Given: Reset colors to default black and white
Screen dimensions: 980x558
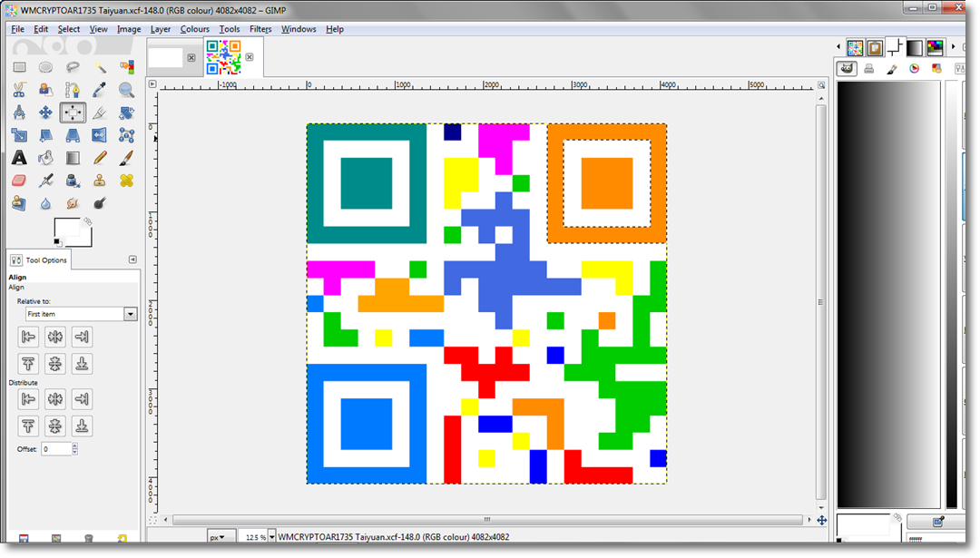Looking at the screenshot, I should 57,242.
